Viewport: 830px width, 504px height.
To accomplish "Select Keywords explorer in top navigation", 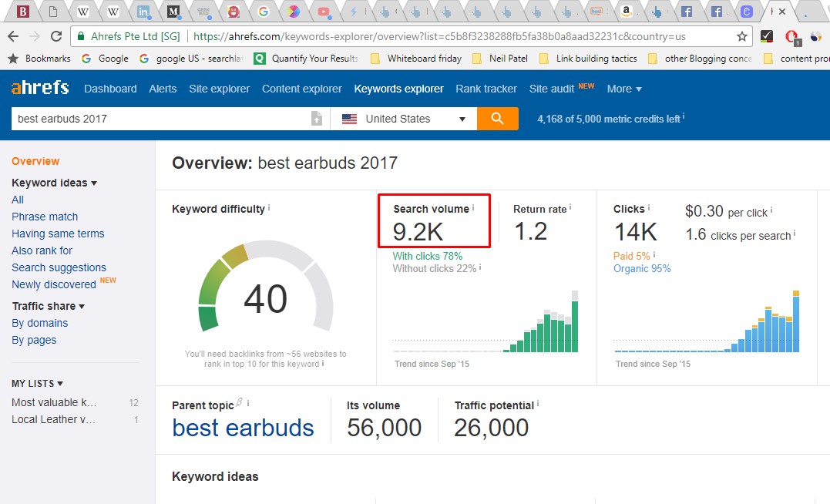I will (398, 89).
